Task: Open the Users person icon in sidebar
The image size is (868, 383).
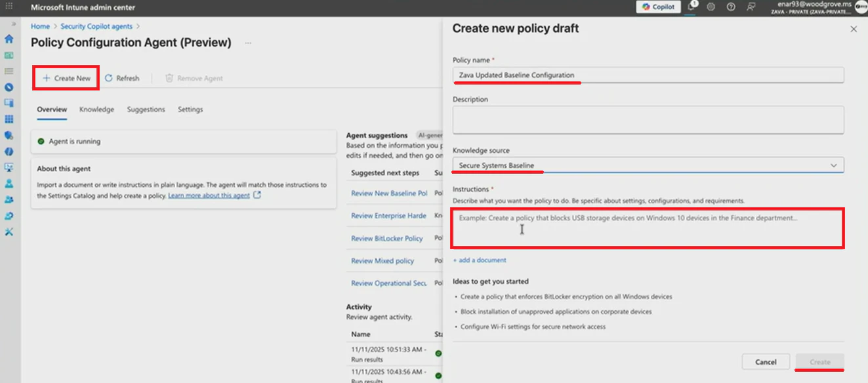Action: (9, 184)
